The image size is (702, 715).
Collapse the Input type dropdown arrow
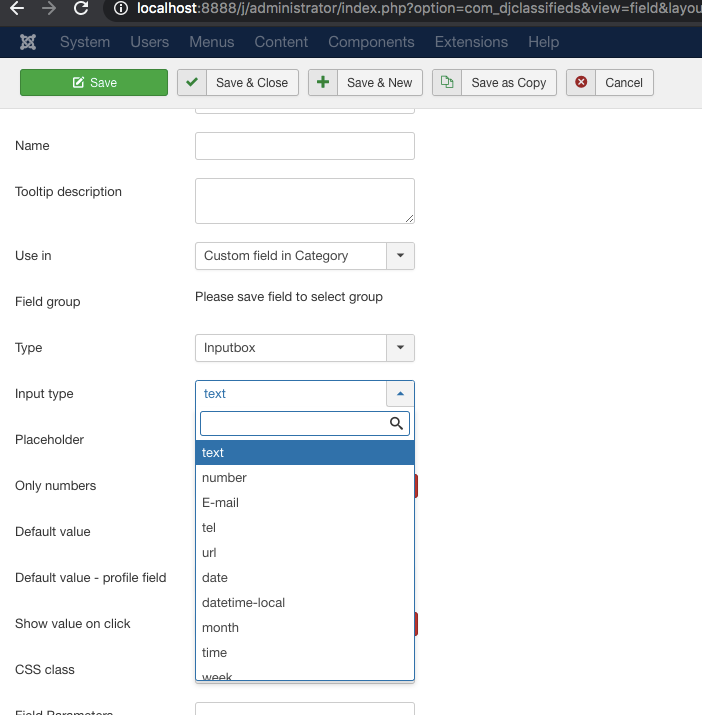(x=400, y=394)
